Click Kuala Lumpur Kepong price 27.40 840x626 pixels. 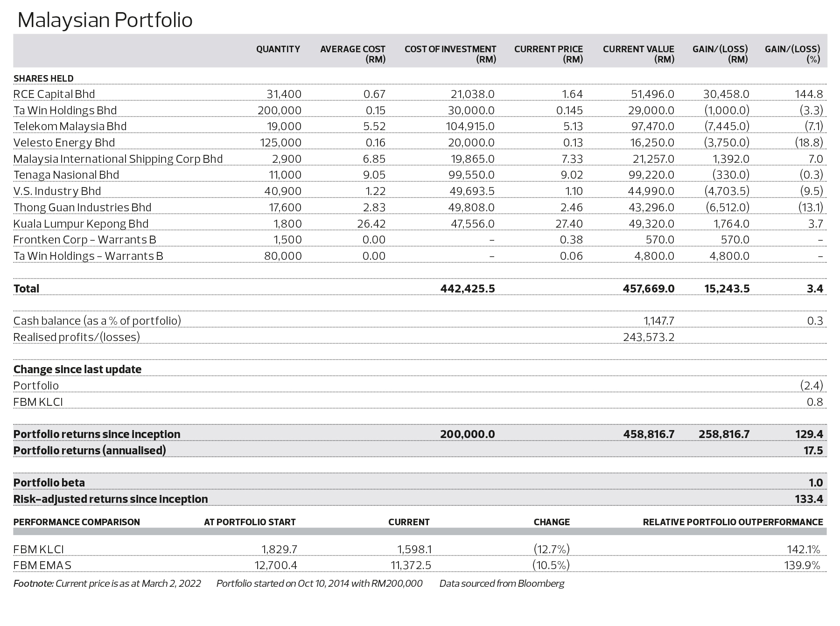569,224
